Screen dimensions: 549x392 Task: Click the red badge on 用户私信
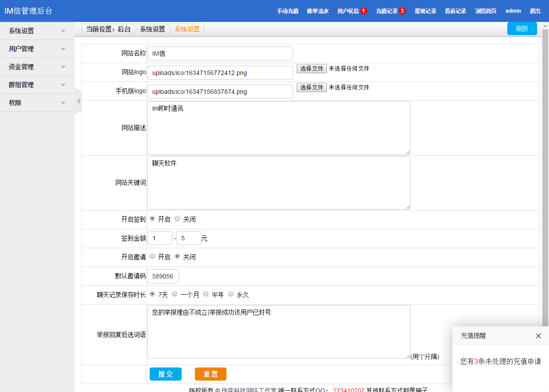coord(364,11)
